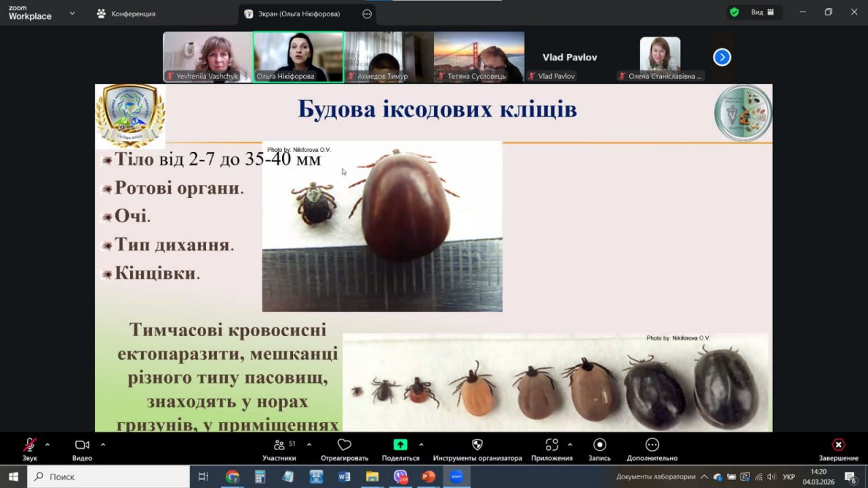Viewport: 868px width, 488px height.
Task: Expand video options arrow next to Видео
Action: pyautogui.click(x=103, y=445)
